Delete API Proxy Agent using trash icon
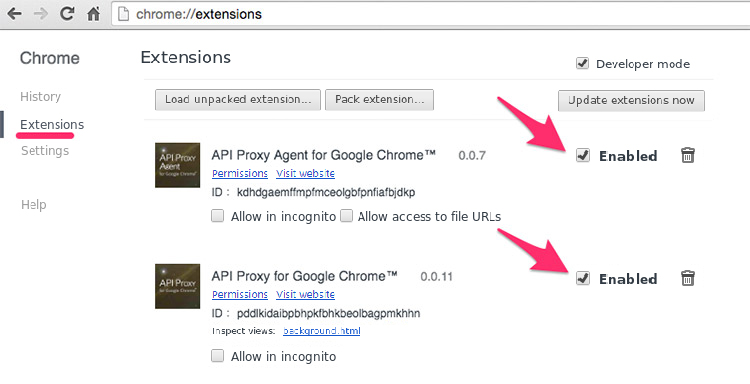 click(688, 155)
